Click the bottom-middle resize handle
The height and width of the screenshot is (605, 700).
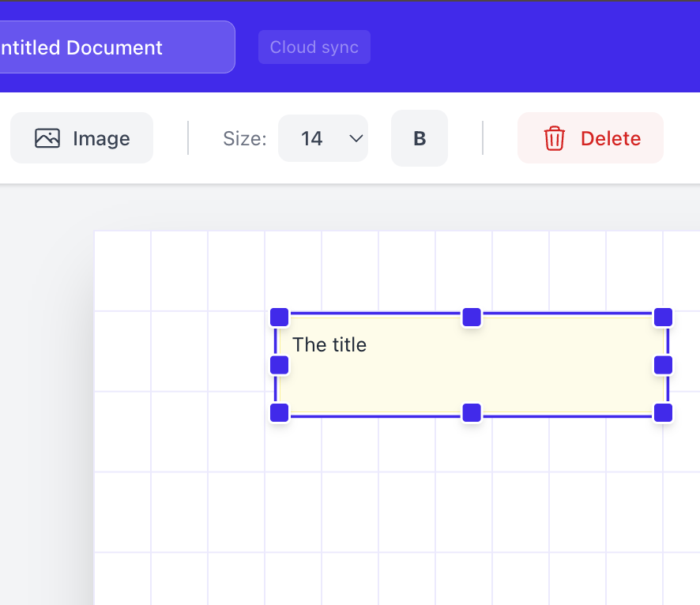[x=471, y=412]
